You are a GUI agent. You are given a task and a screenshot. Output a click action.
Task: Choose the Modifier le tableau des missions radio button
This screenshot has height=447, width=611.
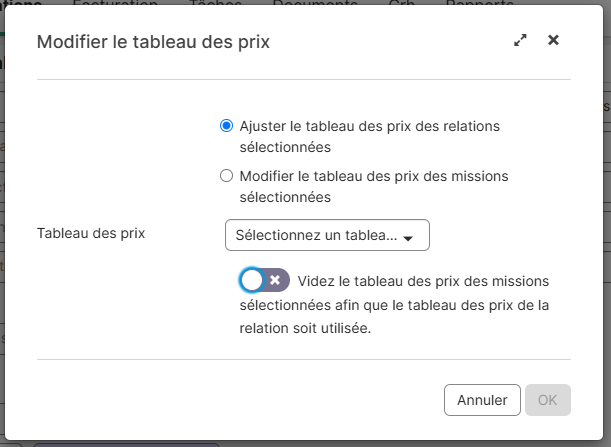pos(226,176)
